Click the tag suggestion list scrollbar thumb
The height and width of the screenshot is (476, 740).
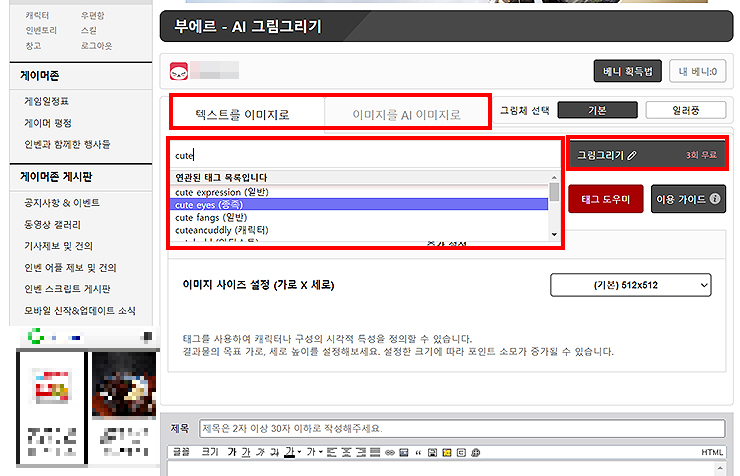tap(554, 192)
